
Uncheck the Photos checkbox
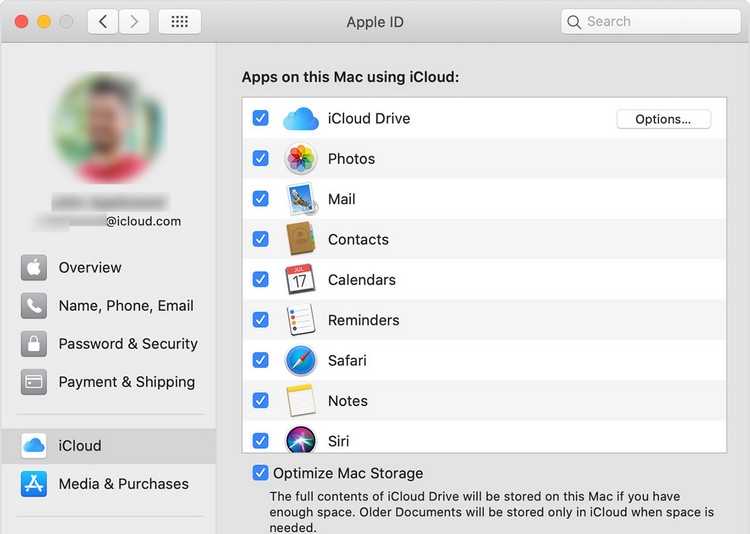pyautogui.click(x=260, y=158)
